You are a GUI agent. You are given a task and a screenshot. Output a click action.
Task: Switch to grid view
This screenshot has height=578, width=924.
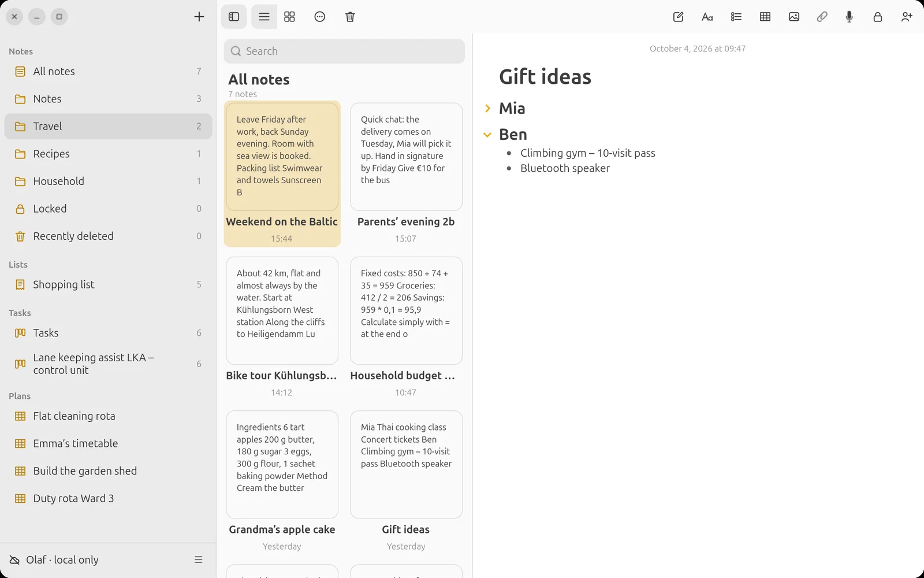coord(290,17)
